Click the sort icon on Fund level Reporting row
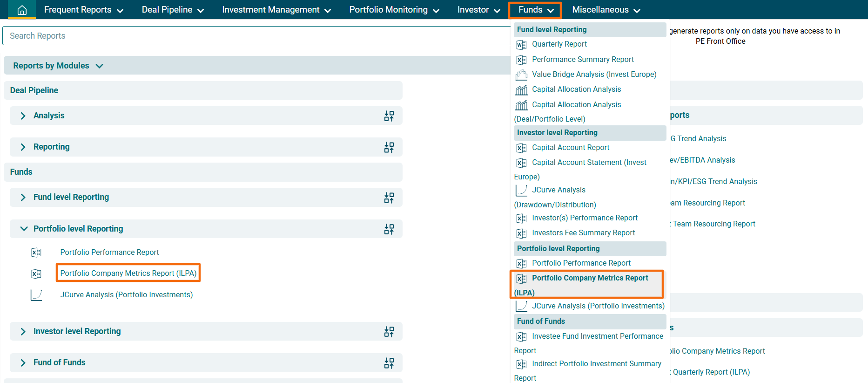The width and height of the screenshot is (868, 383). (389, 198)
